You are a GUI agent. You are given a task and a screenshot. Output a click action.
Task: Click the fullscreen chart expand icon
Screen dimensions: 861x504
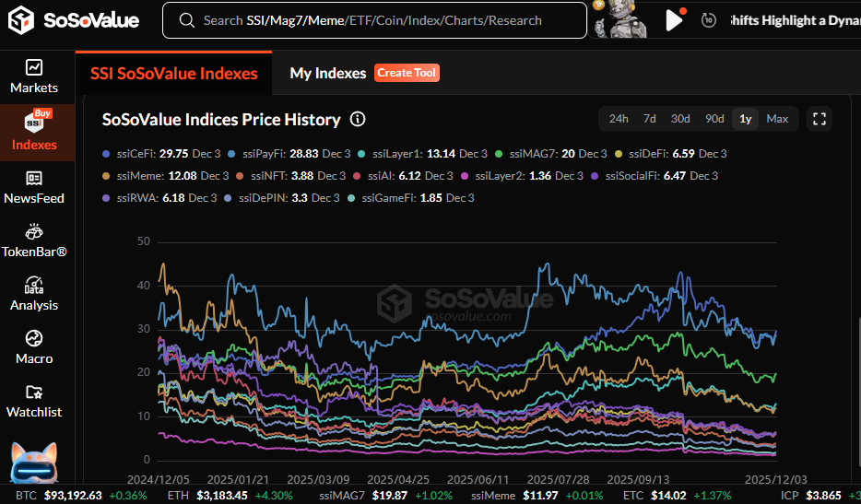click(819, 119)
